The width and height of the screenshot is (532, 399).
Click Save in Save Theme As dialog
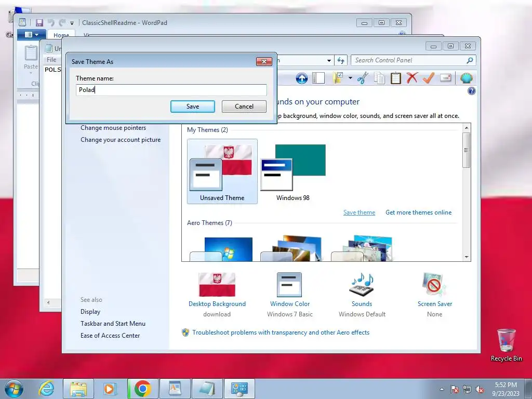click(193, 107)
